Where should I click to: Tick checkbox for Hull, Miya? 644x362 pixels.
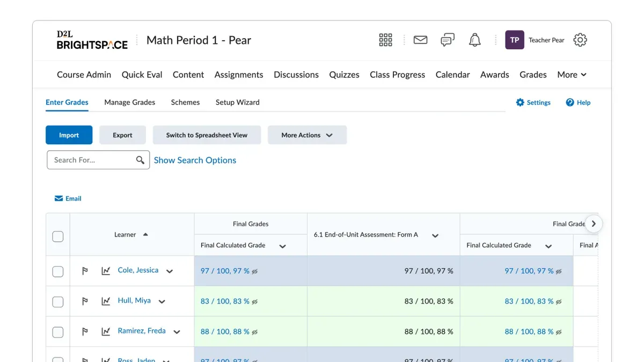[x=58, y=302]
